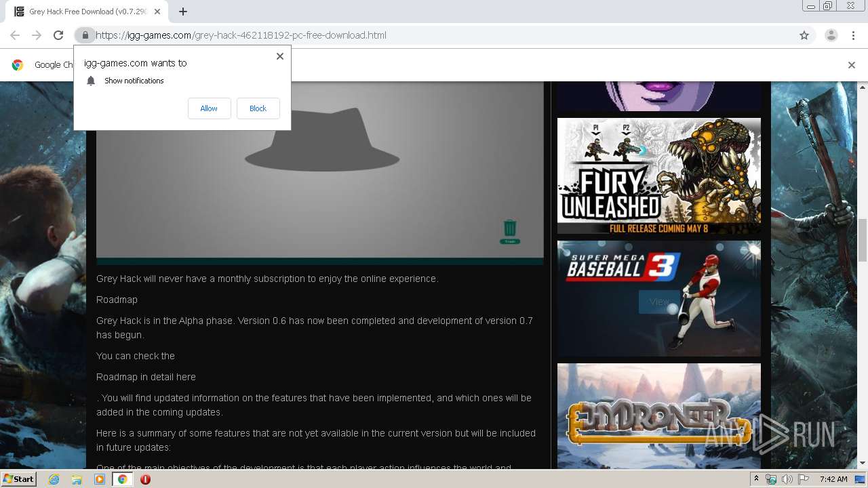This screenshot has width=868, height=488.
Task: Click the Google Chrome icon in the info bar
Action: 18,65
